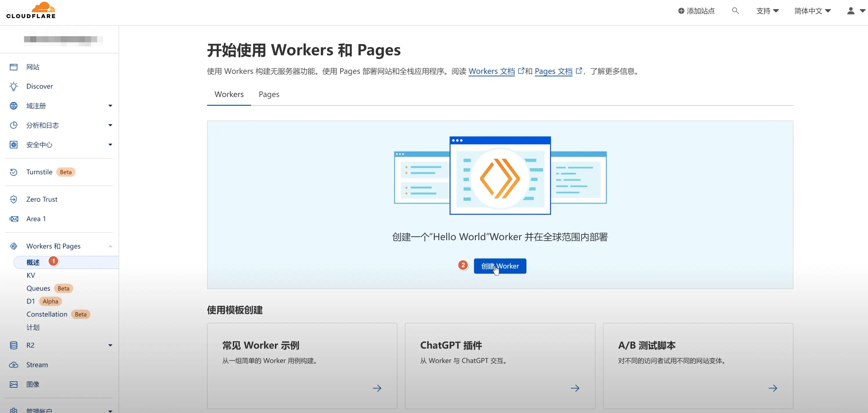Open the Turnstile sidebar link

click(x=39, y=172)
